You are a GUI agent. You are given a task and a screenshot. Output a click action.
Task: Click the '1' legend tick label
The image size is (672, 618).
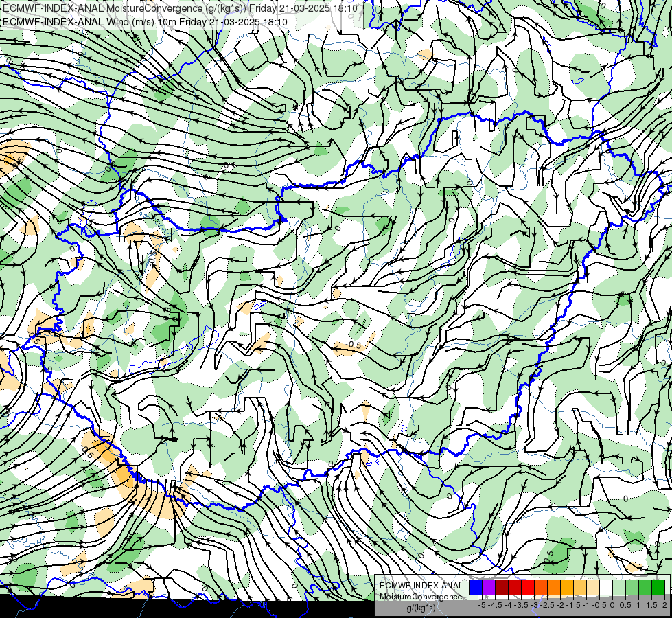pyautogui.click(x=638, y=605)
